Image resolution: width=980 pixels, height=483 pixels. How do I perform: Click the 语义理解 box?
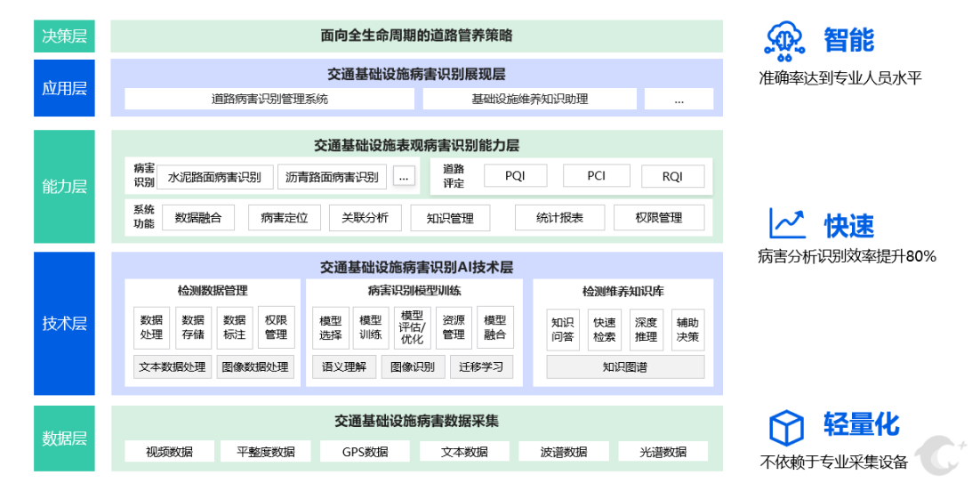pos(344,366)
